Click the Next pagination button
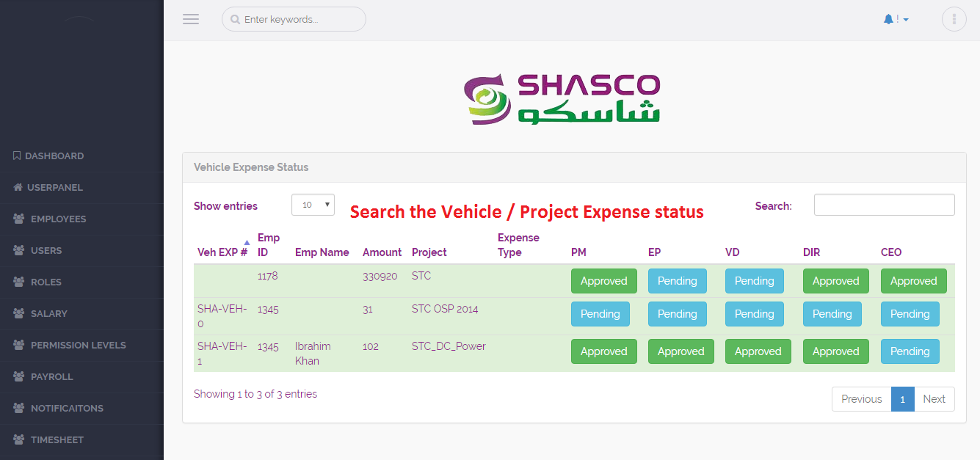The height and width of the screenshot is (460, 980). [934, 399]
